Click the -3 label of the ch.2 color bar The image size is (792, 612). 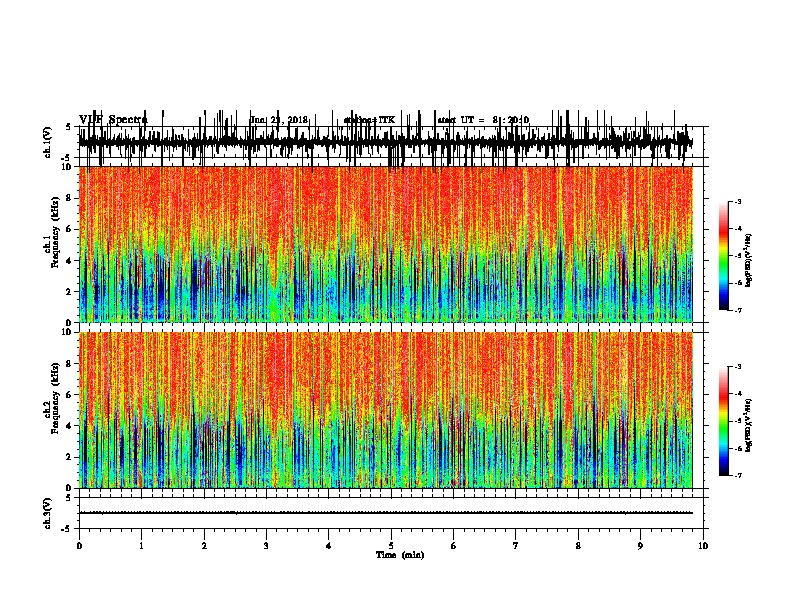coord(737,367)
